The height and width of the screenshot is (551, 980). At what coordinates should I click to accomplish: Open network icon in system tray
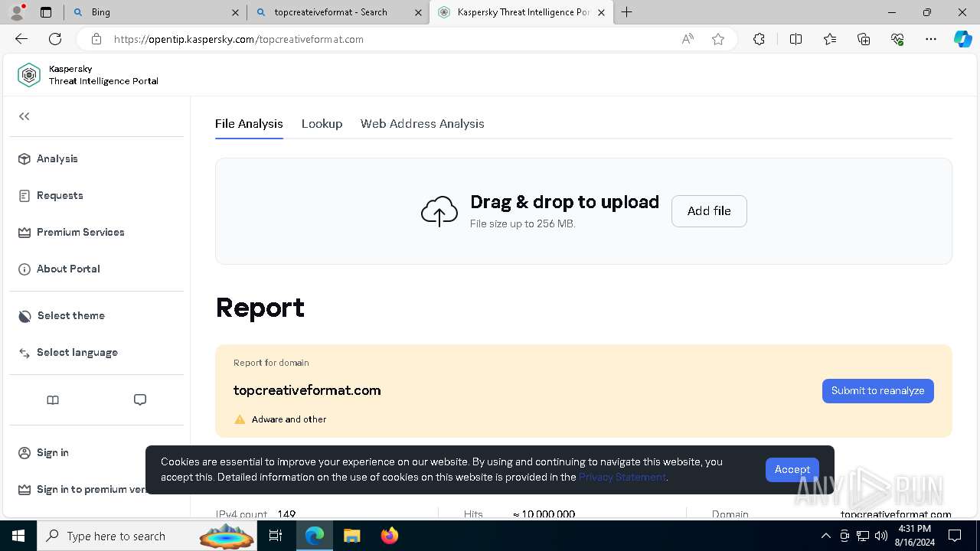coord(863,536)
